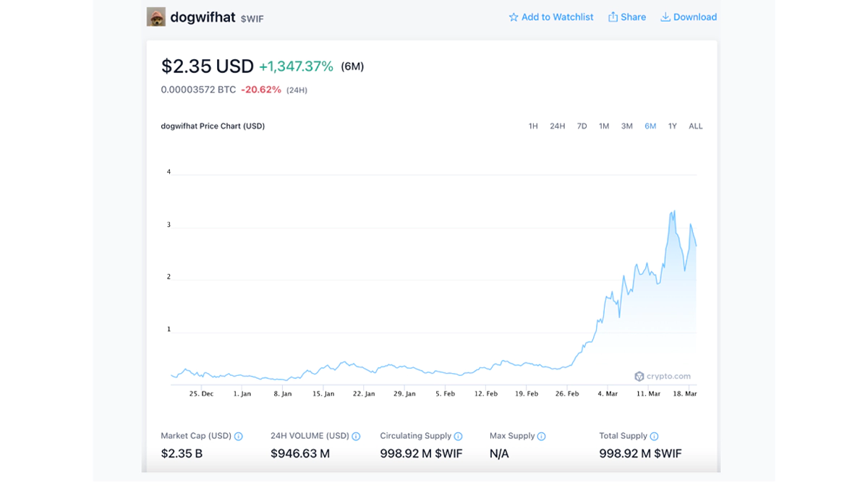Click the 25. Dec axis label

[x=201, y=394]
